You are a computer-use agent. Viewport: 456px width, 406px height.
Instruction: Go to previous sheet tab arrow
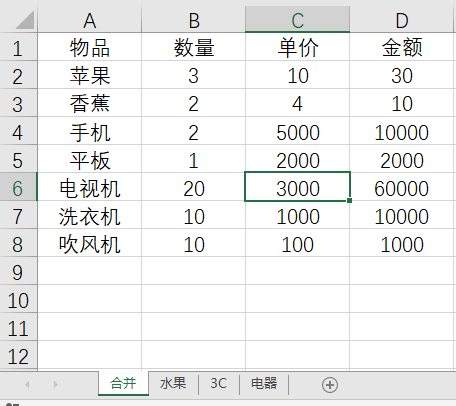pyautogui.click(x=27, y=384)
